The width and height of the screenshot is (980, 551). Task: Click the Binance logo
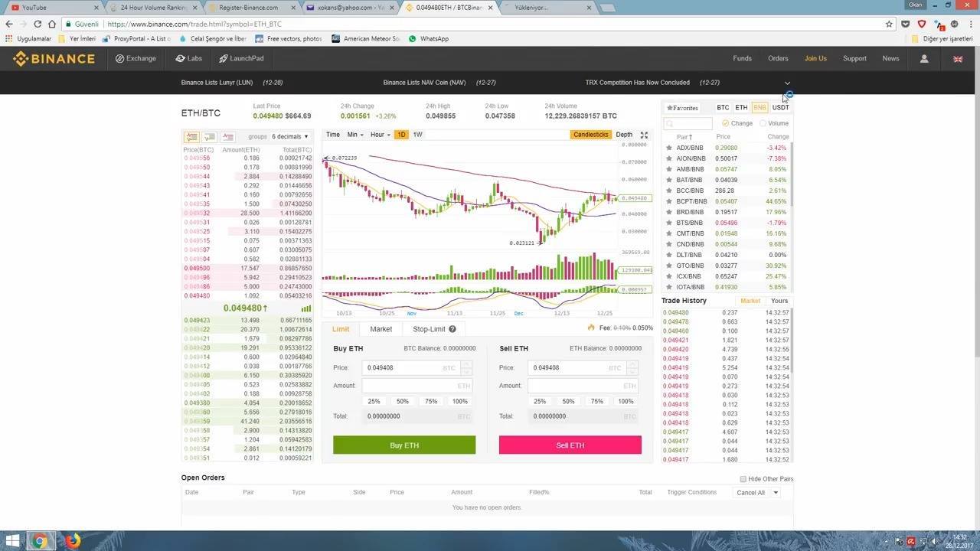54,59
